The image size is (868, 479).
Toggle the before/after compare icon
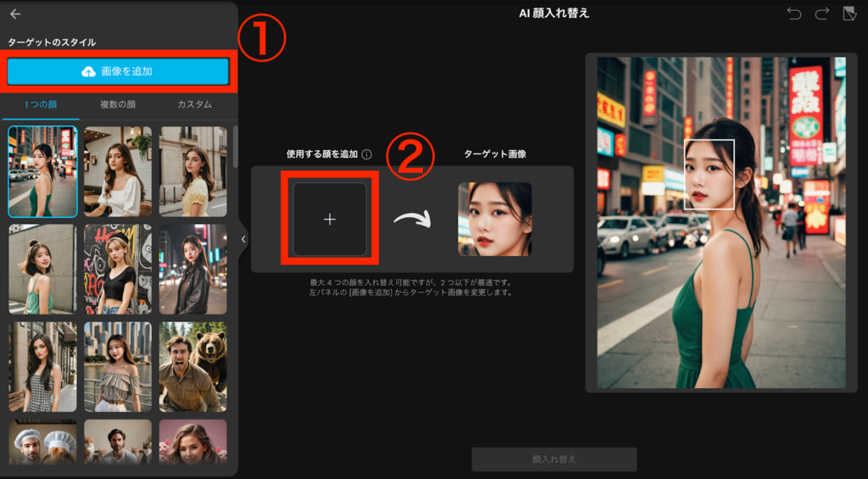click(849, 14)
